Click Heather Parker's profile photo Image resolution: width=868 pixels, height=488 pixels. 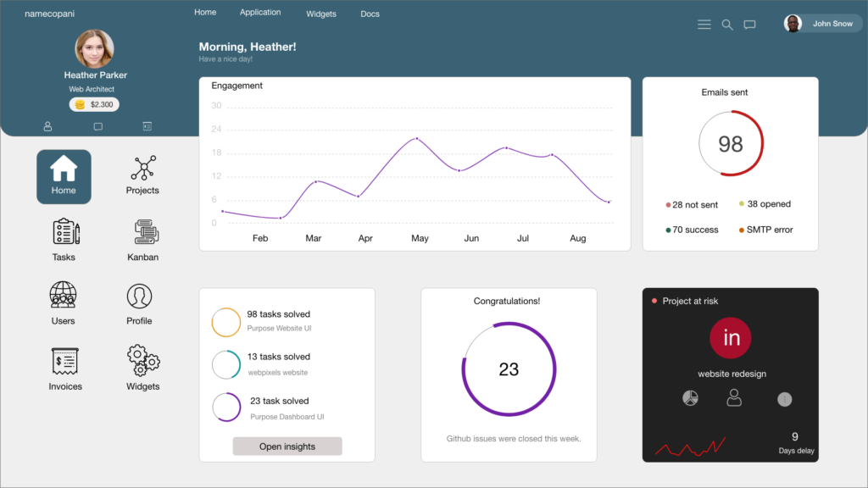coord(95,48)
